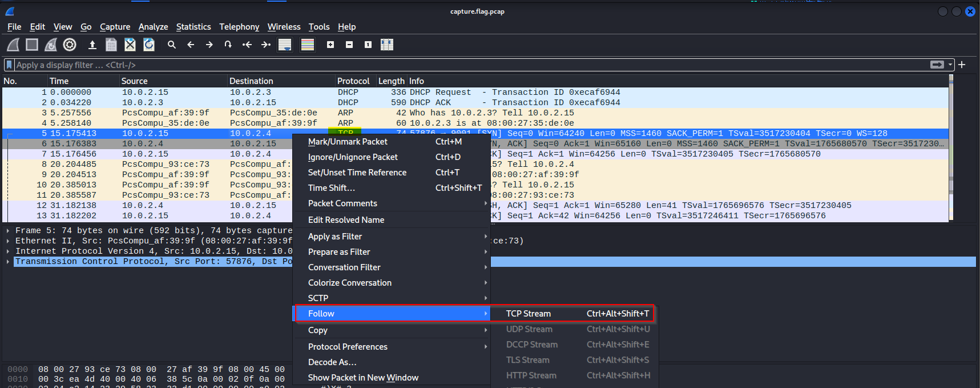Zoom in main window text
The image size is (980, 388).
pos(330,45)
